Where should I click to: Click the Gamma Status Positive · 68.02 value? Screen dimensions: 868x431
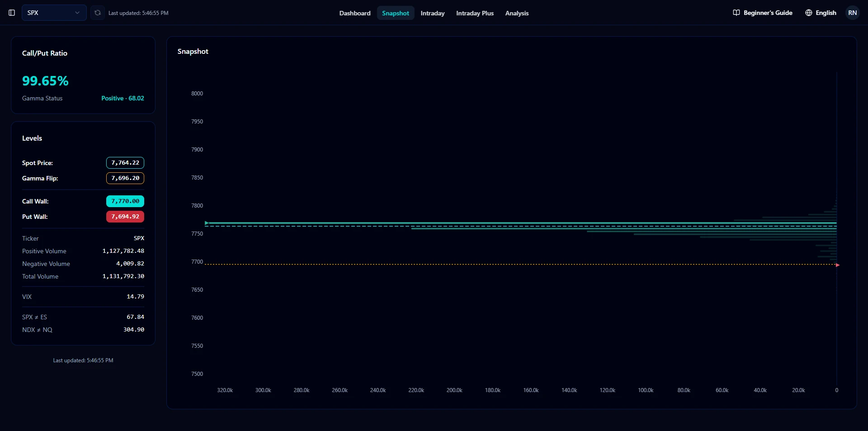click(123, 98)
